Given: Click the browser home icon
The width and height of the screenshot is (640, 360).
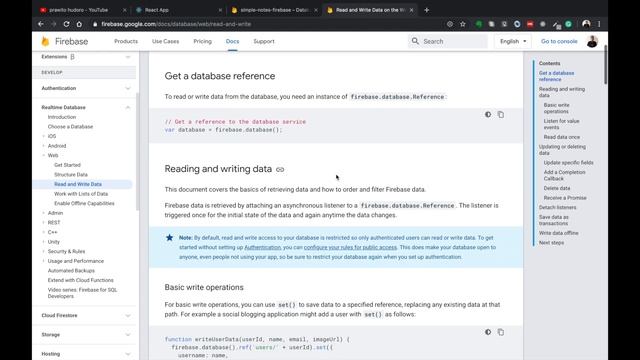Looking at the screenshot, I should [x=79, y=24].
